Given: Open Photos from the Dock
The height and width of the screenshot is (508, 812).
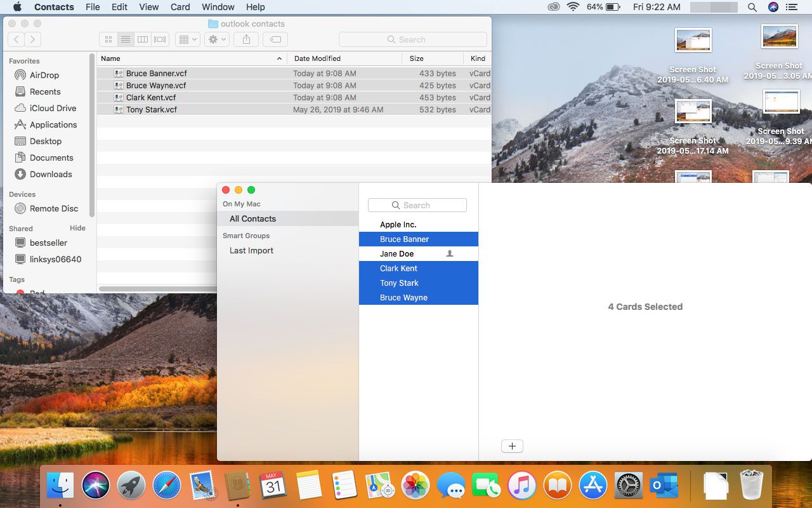Looking at the screenshot, I should pos(416,486).
